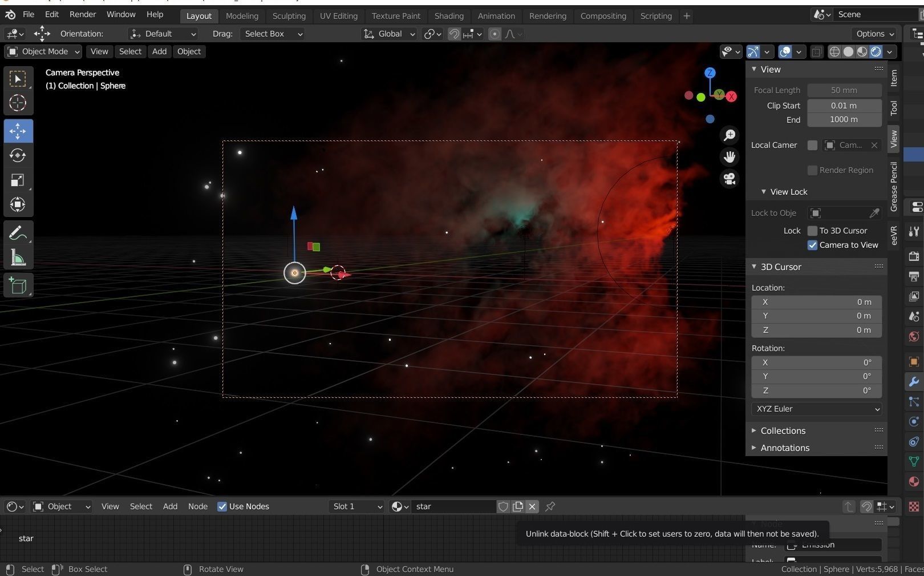The height and width of the screenshot is (576, 924).
Task: Click the zoom magnifier viewport icon
Action: (730, 135)
